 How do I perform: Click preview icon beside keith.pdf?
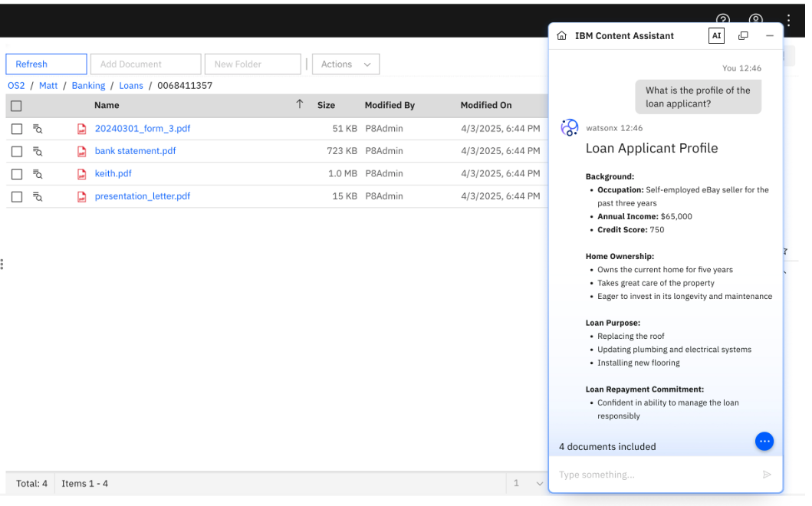click(38, 174)
